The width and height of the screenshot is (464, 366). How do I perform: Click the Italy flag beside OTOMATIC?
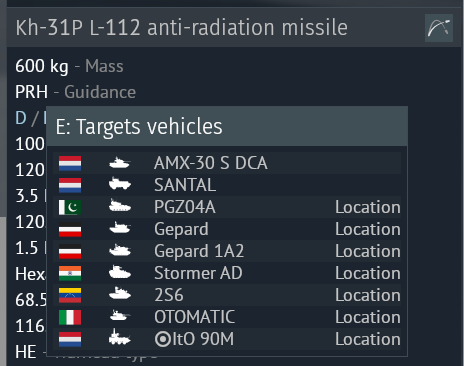point(70,317)
